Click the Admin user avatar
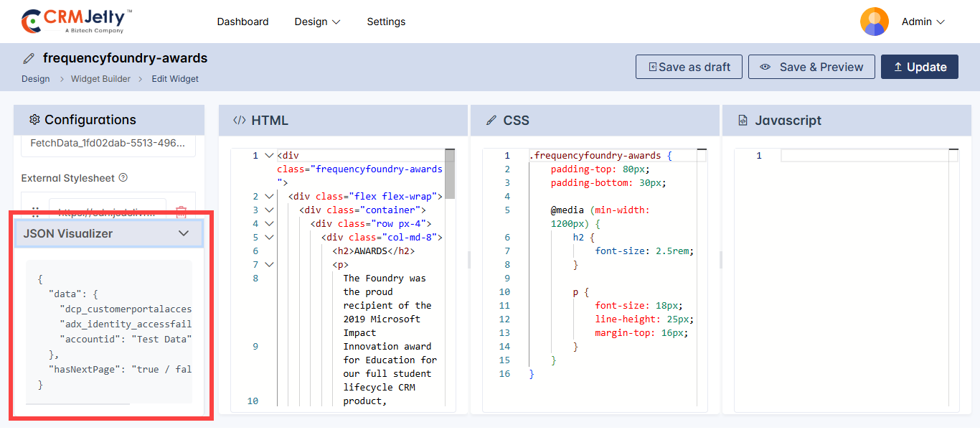The image size is (980, 430). coord(874,22)
